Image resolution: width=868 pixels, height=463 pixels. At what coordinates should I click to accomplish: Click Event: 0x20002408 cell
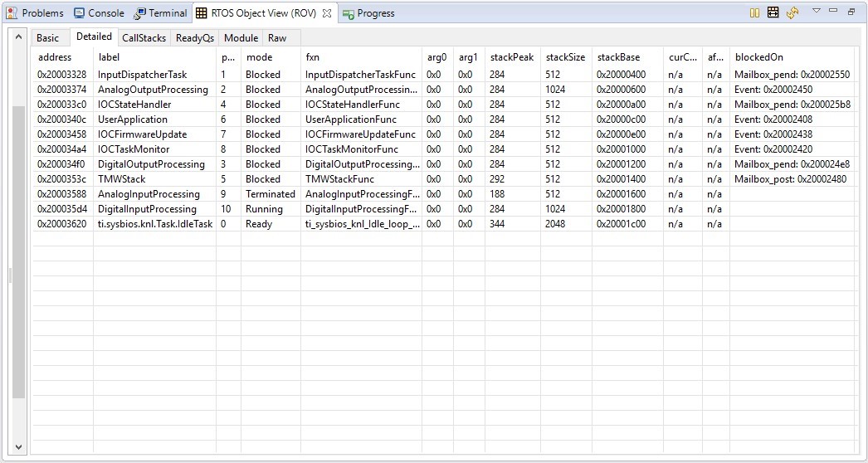(792, 119)
